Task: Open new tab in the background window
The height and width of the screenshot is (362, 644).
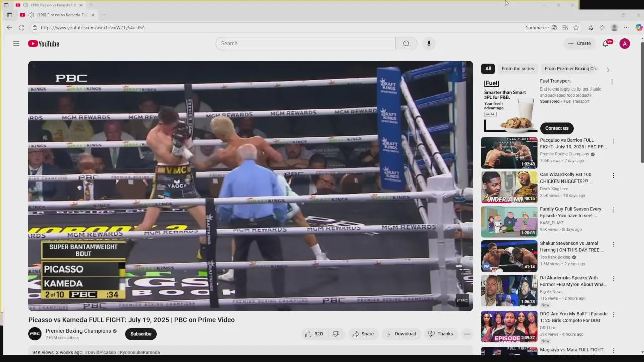Action: [91, 5]
